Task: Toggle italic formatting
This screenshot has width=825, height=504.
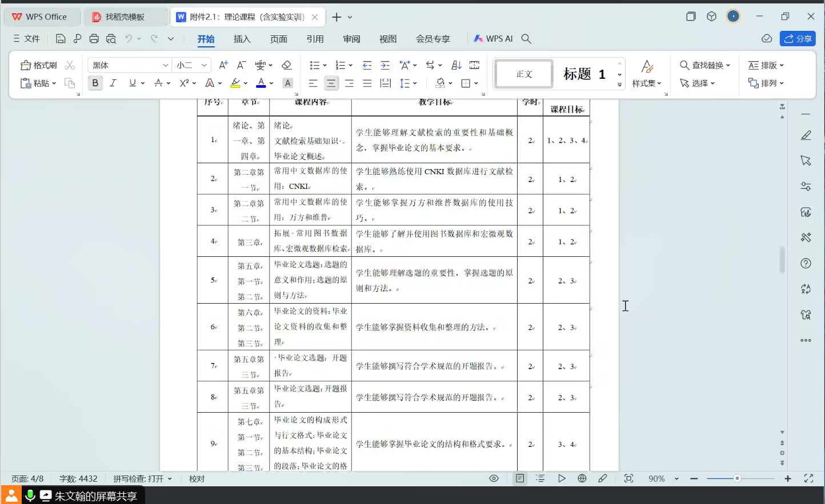Action: (113, 83)
